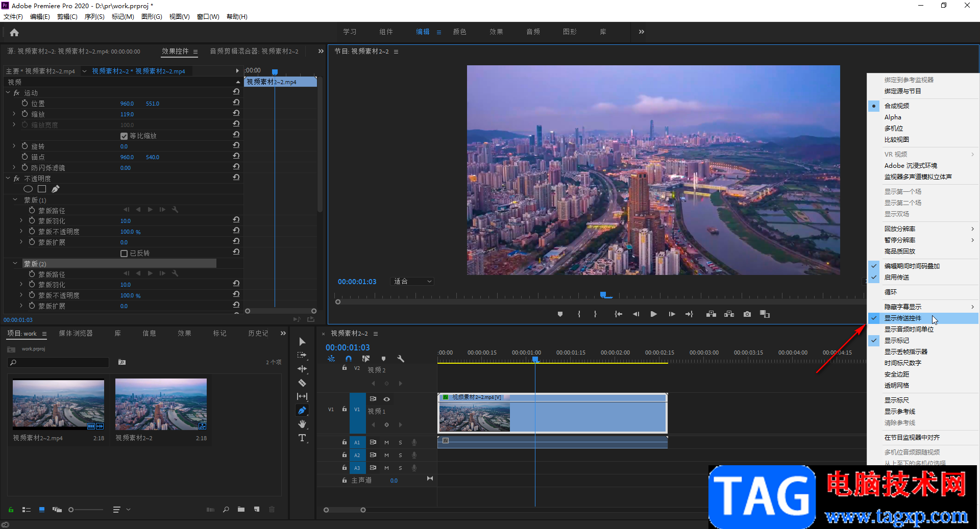Image resolution: width=980 pixels, height=529 pixels.
Task: Select the Razor tool in the toolbar
Action: (x=302, y=383)
